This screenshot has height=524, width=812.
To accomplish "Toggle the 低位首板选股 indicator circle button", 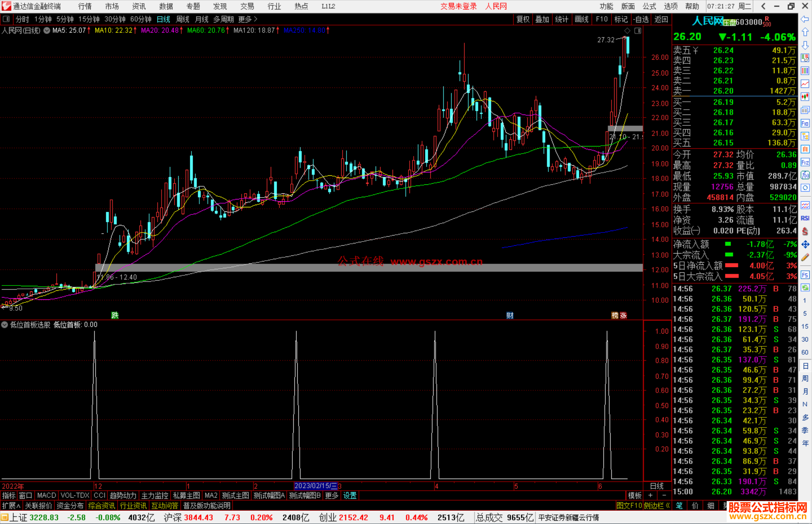I will pos(5,325).
